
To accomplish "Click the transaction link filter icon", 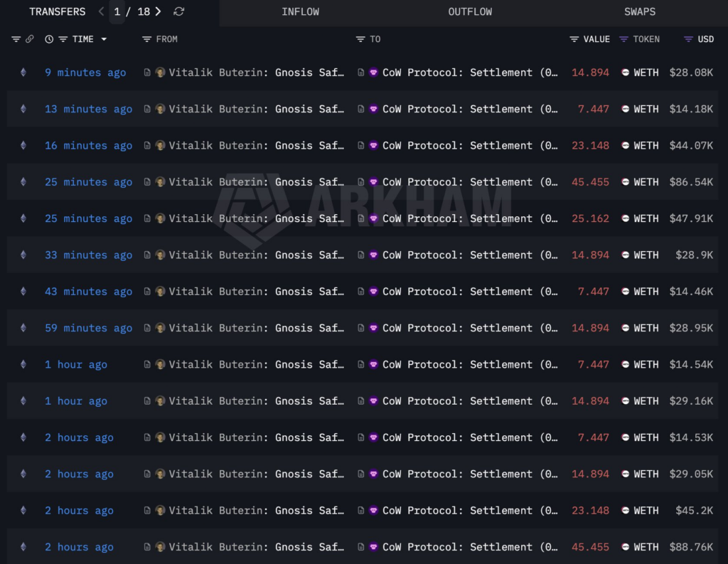I will pyautogui.click(x=28, y=39).
